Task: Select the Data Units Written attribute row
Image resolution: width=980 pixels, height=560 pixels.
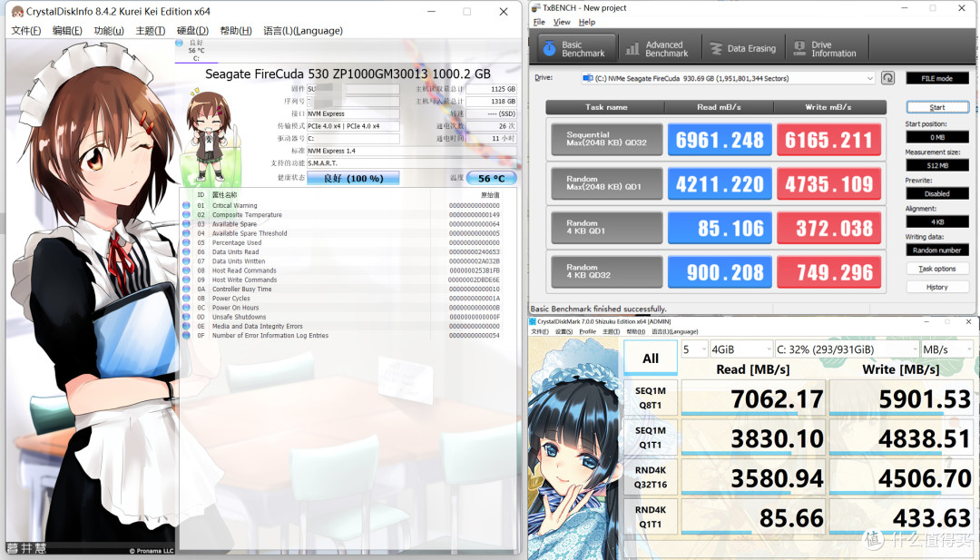Action: coord(342,261)
